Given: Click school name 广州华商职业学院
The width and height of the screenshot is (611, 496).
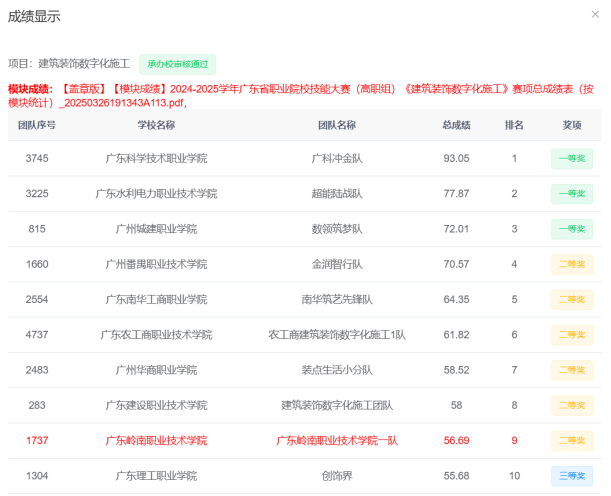Looking at the screenshot, I should pyautogui.click(x=156, y=370).
